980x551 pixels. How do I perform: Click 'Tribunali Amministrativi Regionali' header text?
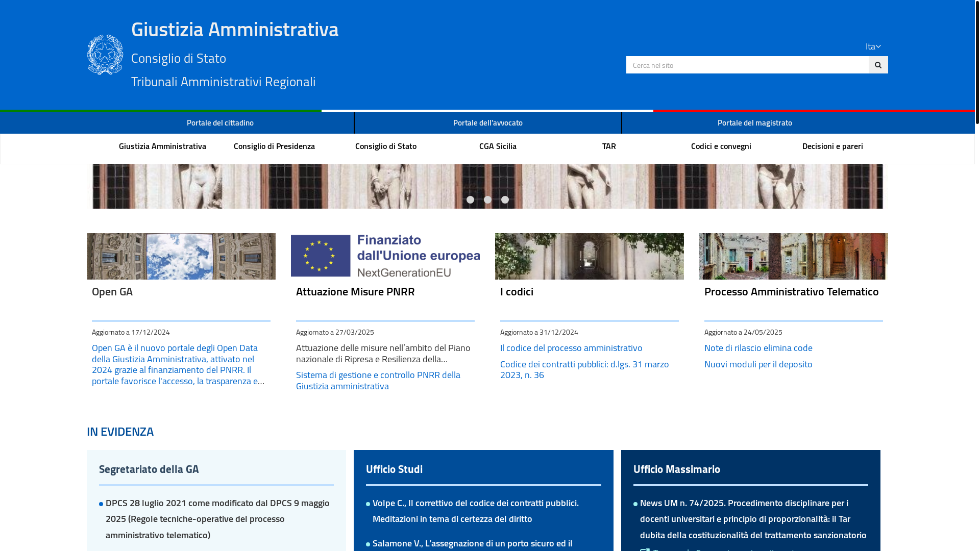(x=223, y=82)
